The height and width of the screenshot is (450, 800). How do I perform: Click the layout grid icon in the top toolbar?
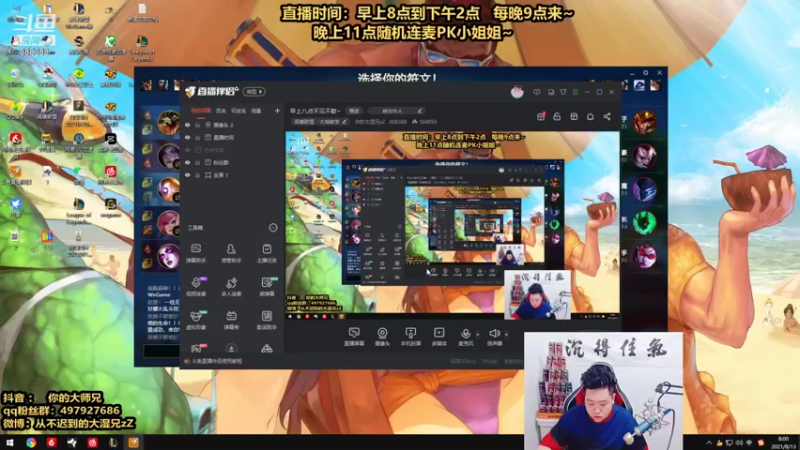coord(574,117)
